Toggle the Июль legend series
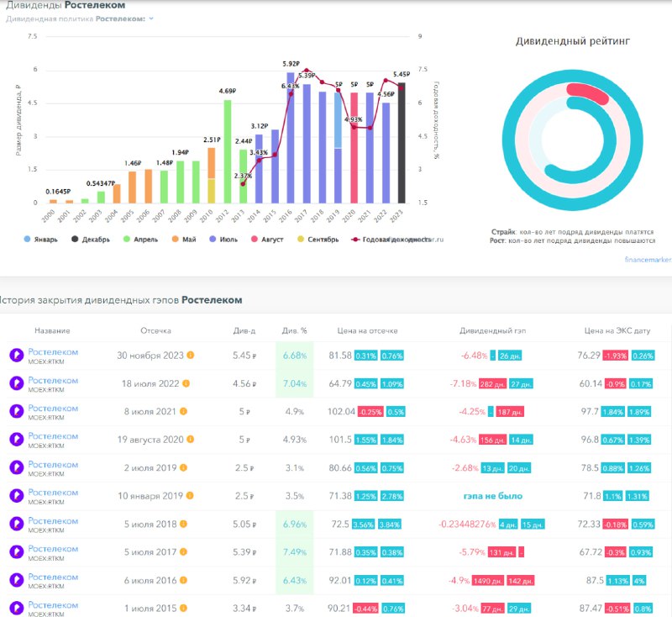Screen dimensions: 672x617 [x=223, y=240]
